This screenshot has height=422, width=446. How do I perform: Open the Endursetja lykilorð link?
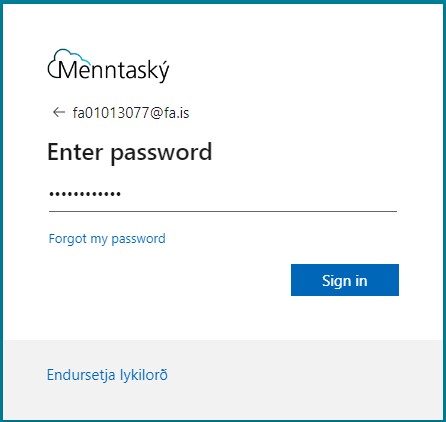[107, 375]
